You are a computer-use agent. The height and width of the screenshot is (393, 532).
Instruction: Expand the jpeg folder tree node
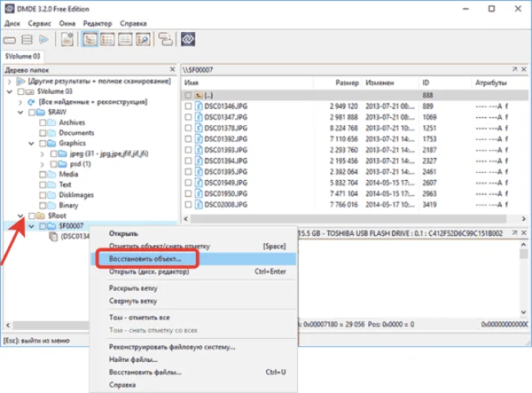point(42,154)
